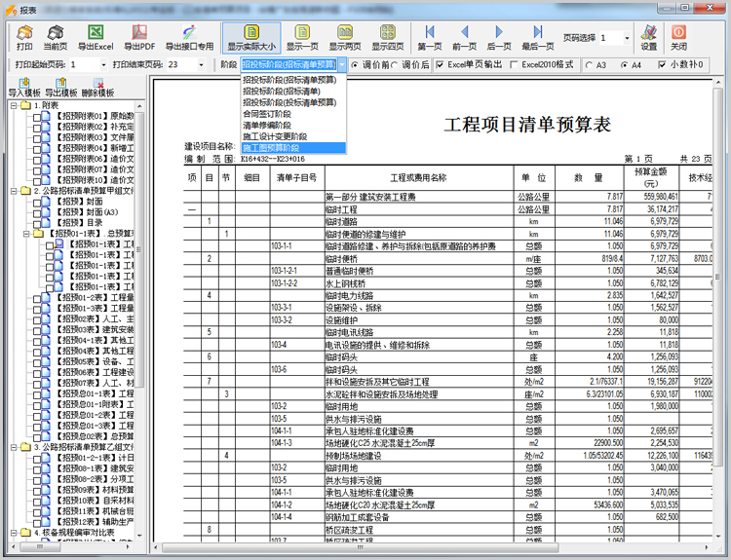Export the report via 导出PDF icon
Image resolution: width=731 pixels, height=560 pixels.
pos(139,32)
